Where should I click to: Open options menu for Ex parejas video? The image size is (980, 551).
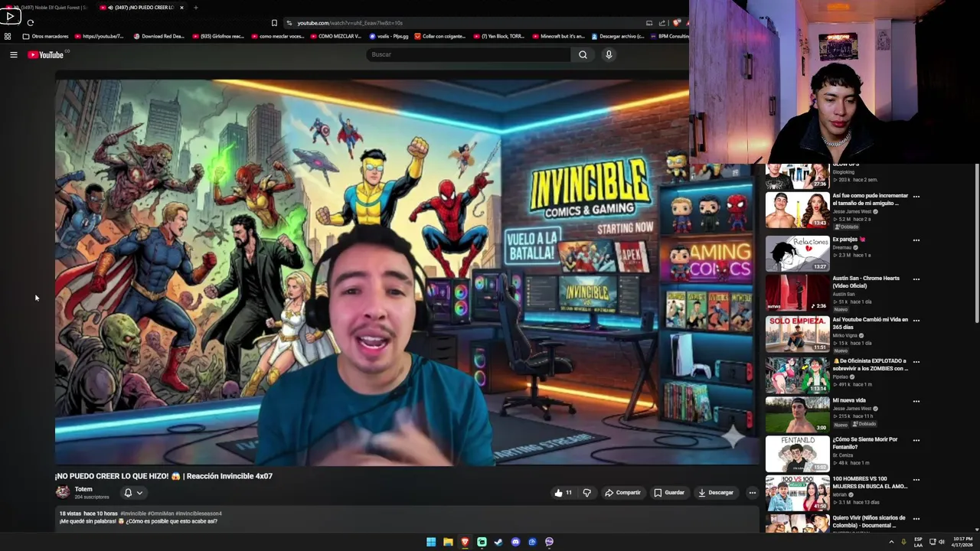tap(916, 240)
